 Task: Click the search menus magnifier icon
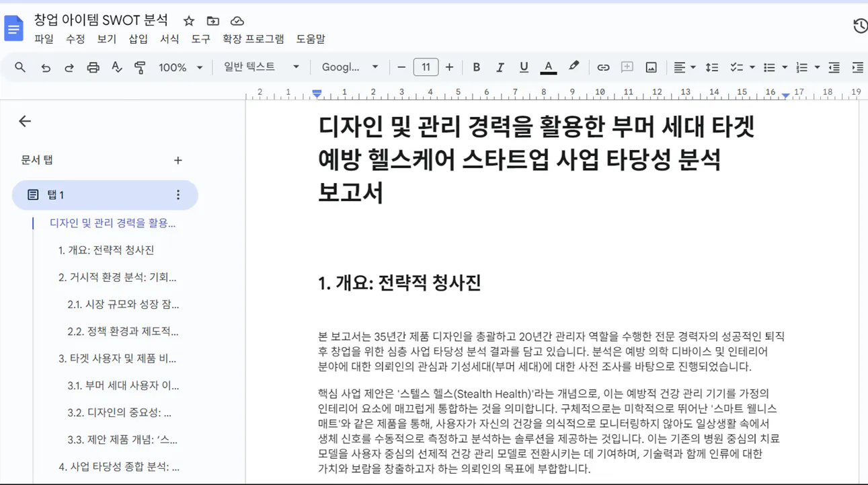20,67
